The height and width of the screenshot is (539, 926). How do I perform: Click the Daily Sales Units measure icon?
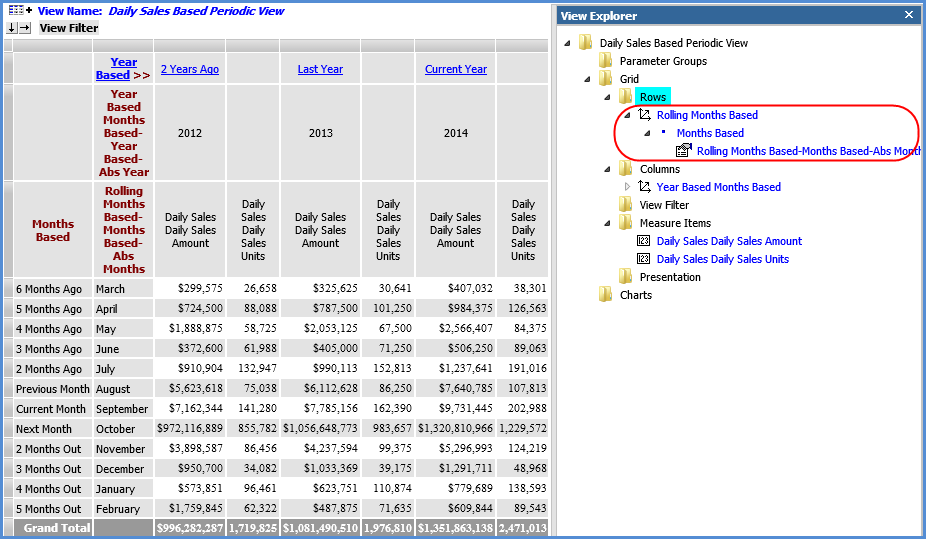(645, 259)
